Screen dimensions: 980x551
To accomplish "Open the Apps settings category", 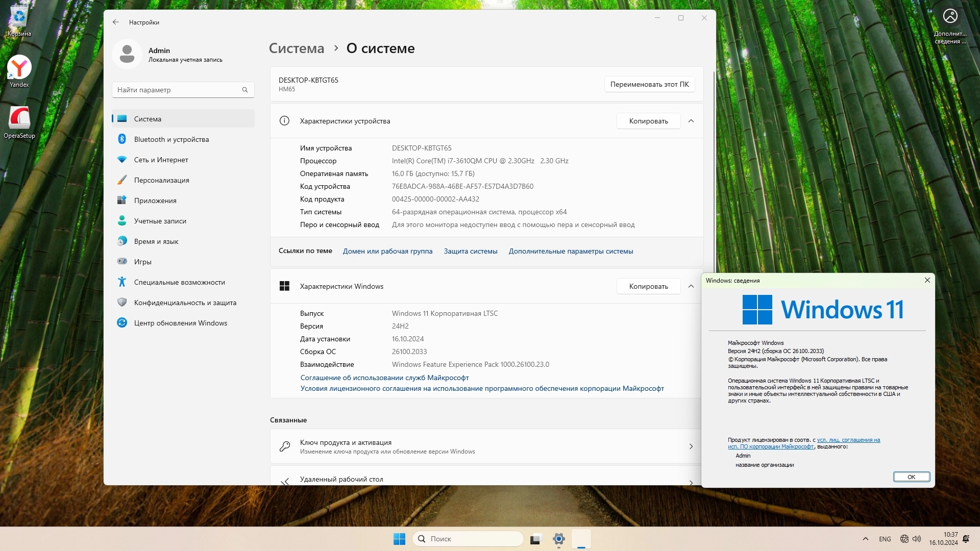I will pos(155,201).
